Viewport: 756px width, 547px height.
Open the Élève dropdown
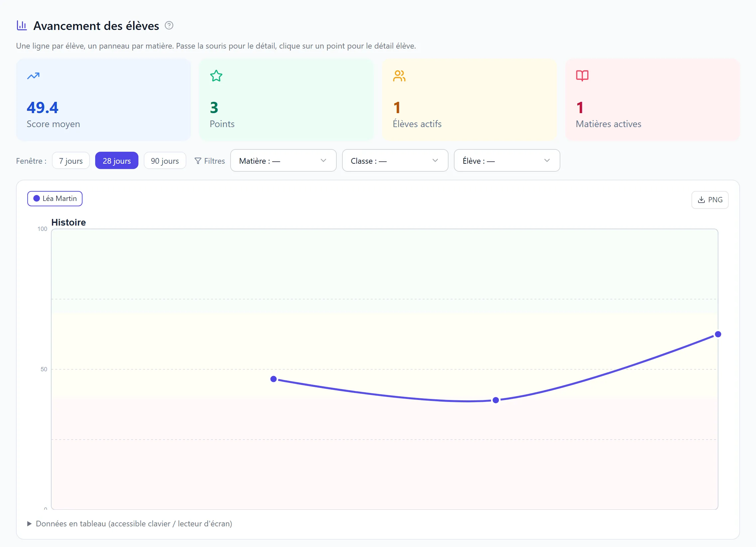[x=506, y=161]
